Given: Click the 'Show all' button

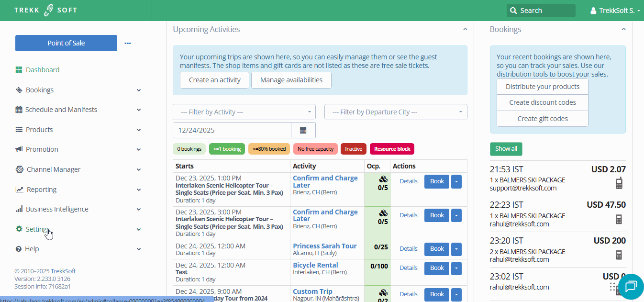Looking at the screenshot, I should point(506,149).
